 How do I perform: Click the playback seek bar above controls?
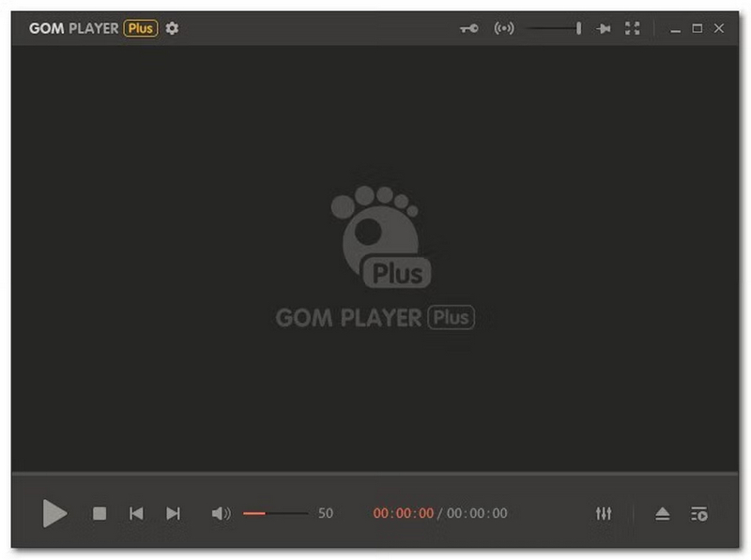[x=375, y=473]
